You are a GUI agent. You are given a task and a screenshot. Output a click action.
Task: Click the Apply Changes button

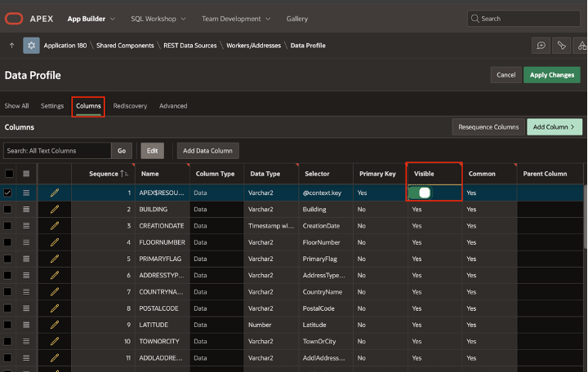pos(551,75)
